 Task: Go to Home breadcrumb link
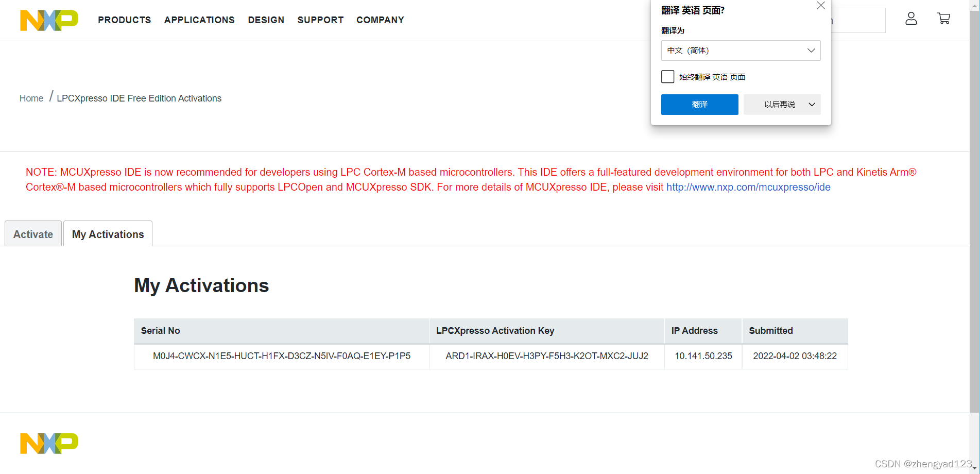[x=31, y=98]
